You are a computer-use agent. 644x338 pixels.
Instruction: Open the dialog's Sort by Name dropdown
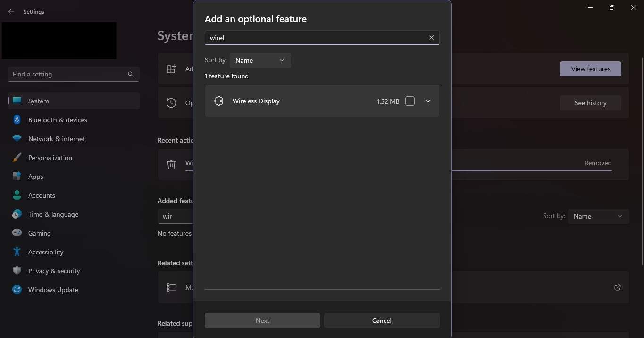260,60
